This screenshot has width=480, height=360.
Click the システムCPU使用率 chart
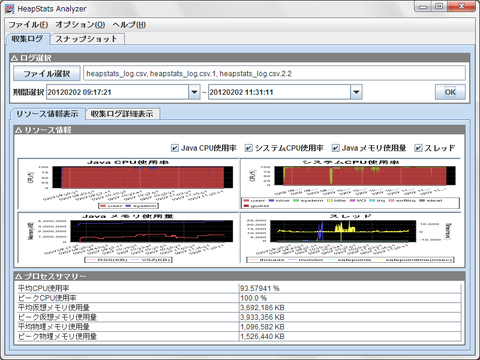click(x=350, y=184)
